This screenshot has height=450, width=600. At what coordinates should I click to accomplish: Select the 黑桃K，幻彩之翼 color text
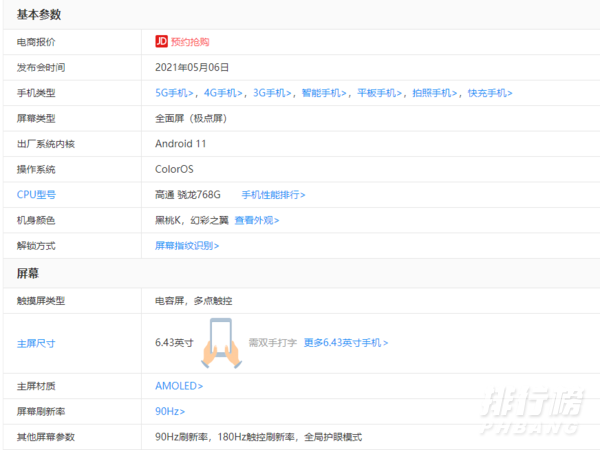(192, 220)
